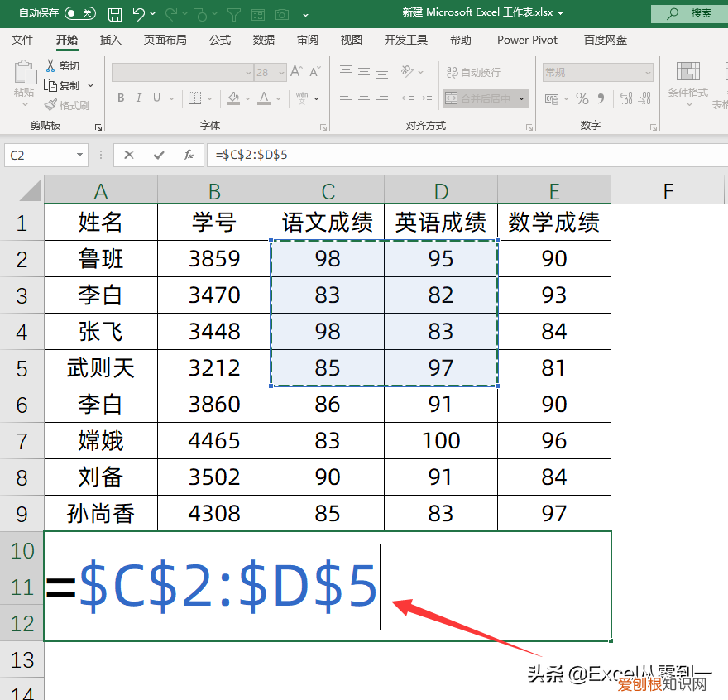
Task: Click the comma style icon
Action: [601, 99]
